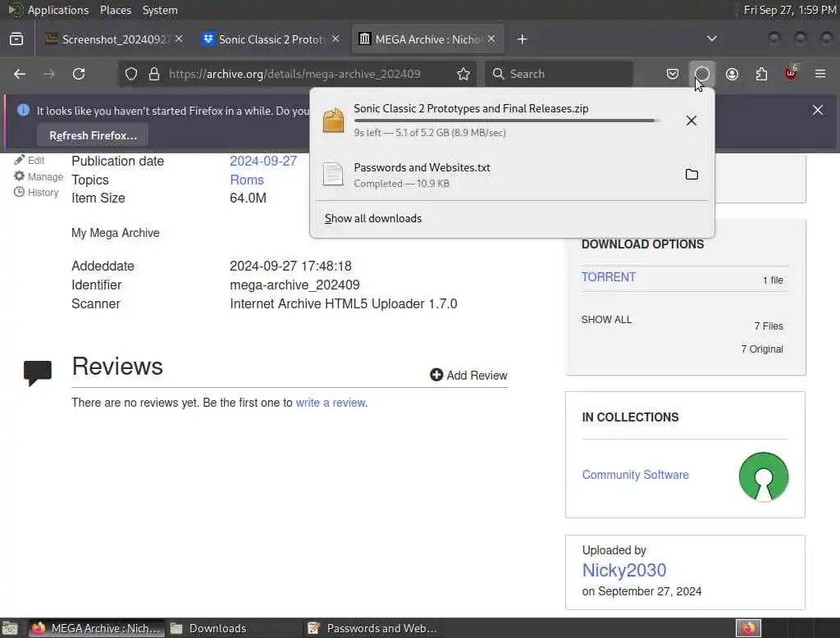This screenshot has width=840, height=638.
Task: Expand SHOW ALL download options
Action: pos(606,320)
